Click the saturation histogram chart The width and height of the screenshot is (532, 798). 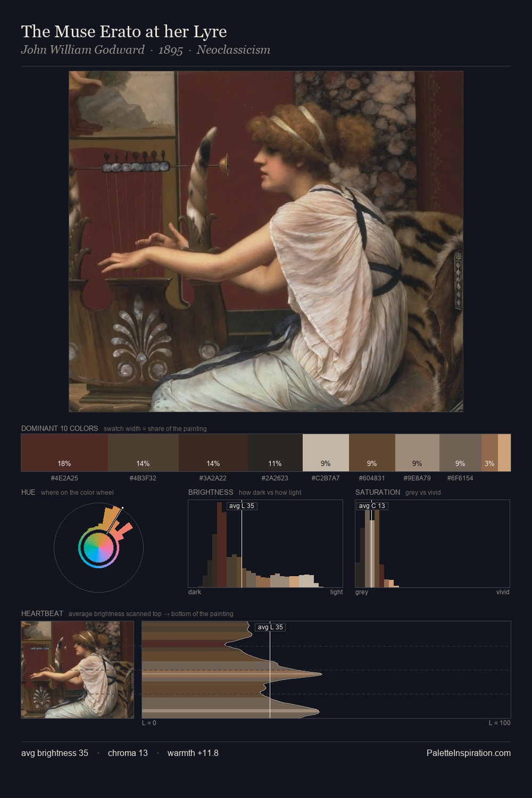[x=433, y=544]
